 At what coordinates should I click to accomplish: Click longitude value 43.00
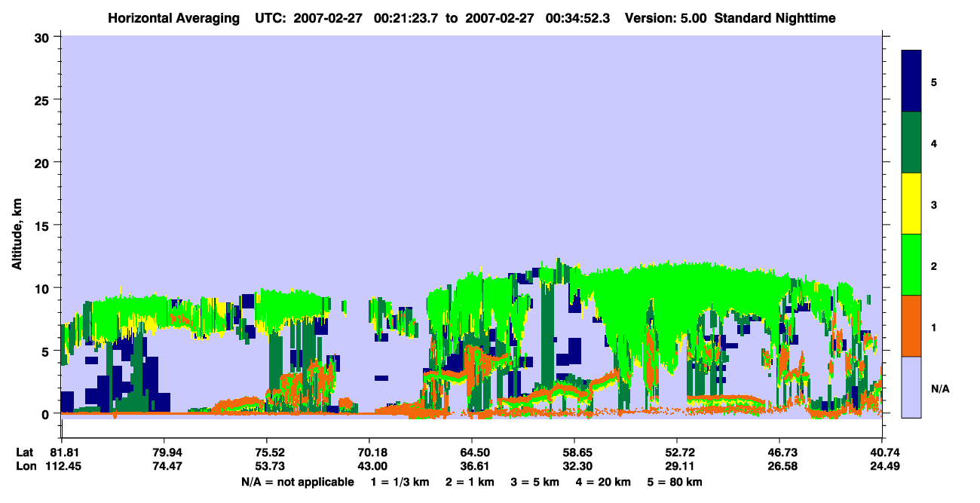tap(369, 466)
